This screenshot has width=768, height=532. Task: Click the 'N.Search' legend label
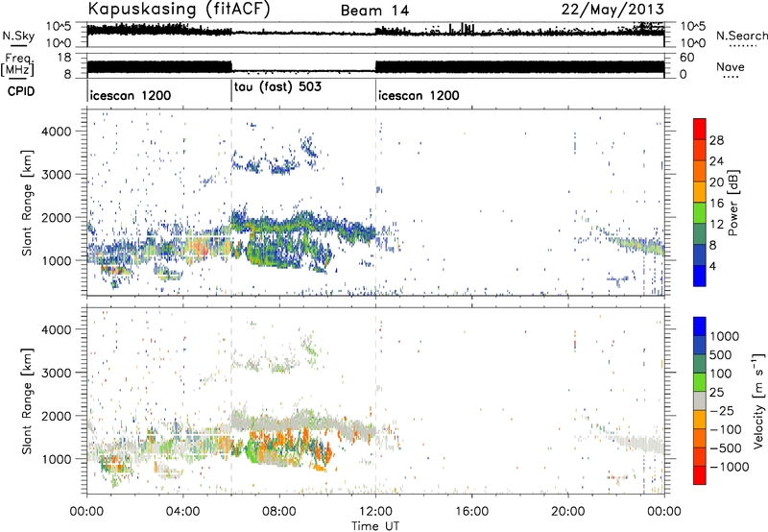click(x=741, y=36)
